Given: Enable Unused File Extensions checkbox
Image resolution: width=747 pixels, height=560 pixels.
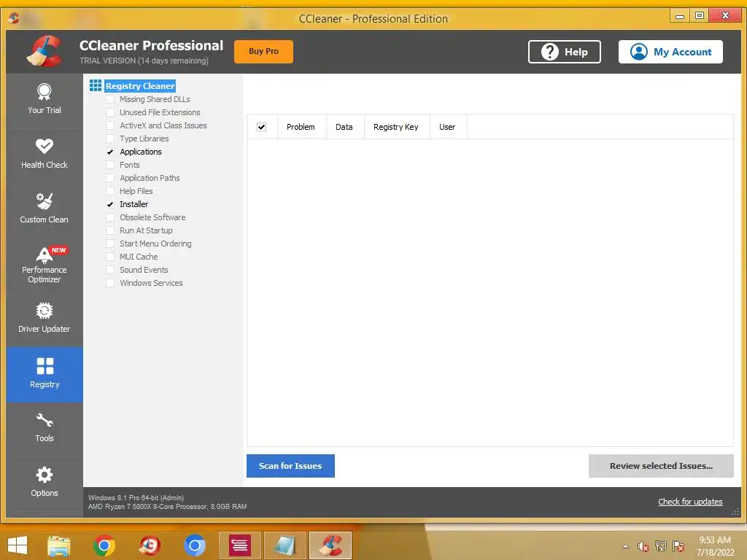Looking at the screenshot, I should click(110, 112).
